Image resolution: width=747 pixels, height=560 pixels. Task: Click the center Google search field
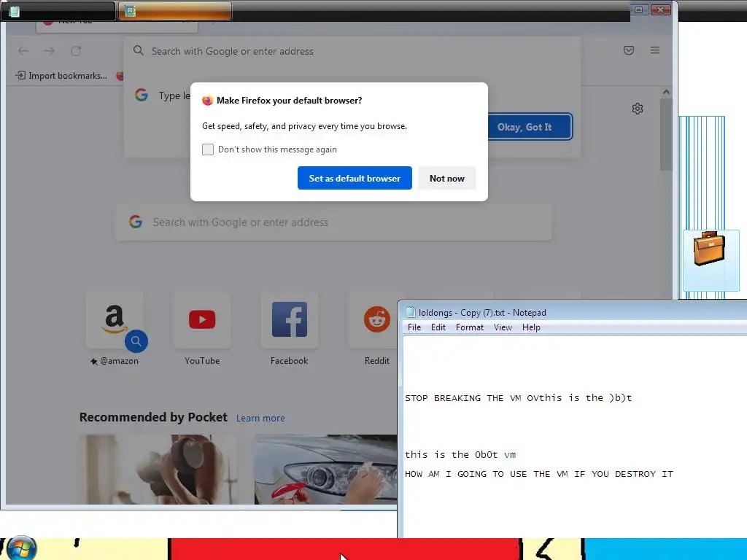[x=333, y=222]
